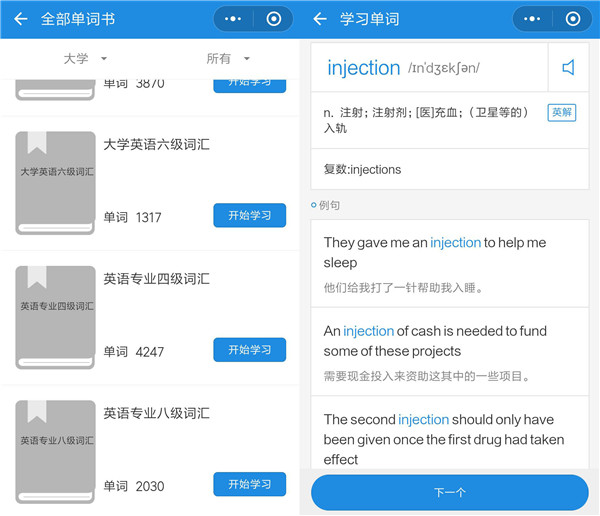This screenshot has height=516, width=600.
Task: Expand the 大学 category dropdown
Action: point(85,59)
